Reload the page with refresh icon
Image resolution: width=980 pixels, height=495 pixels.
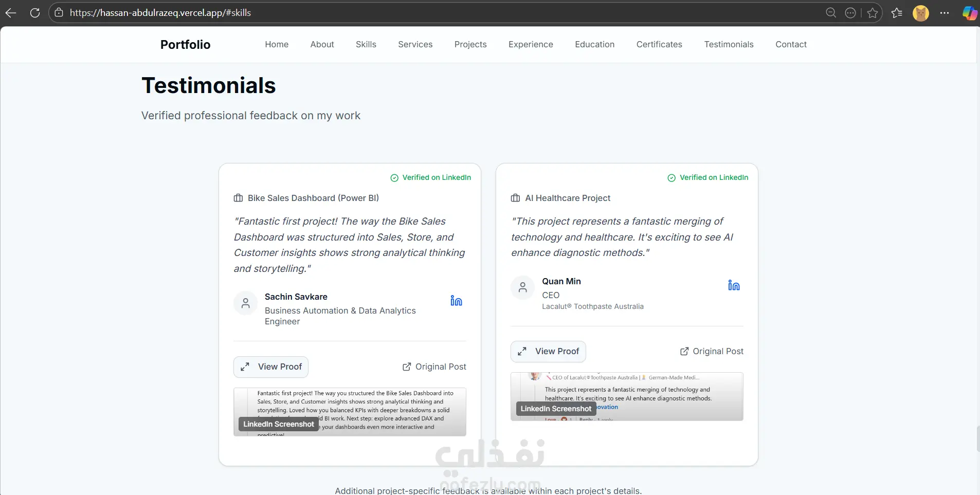pyautogui.click(x=35, y=13)
